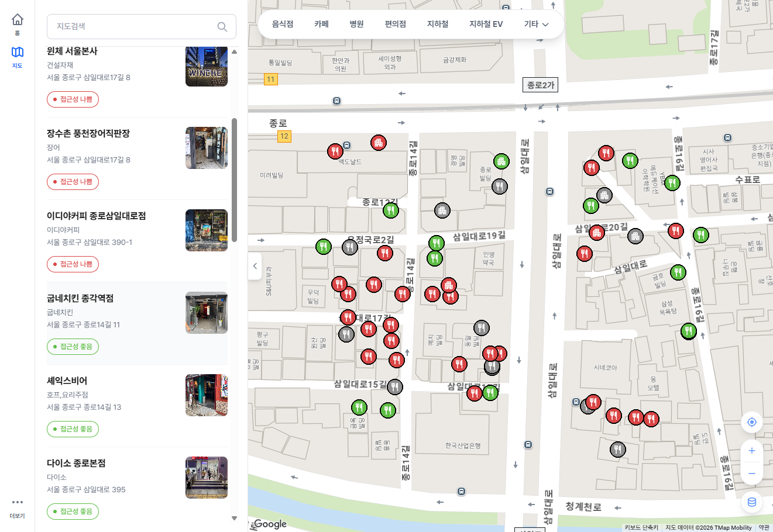Click the red building marker above 맥도날드
The height and width of the screenshot is (532, 773).
(379, 142)
